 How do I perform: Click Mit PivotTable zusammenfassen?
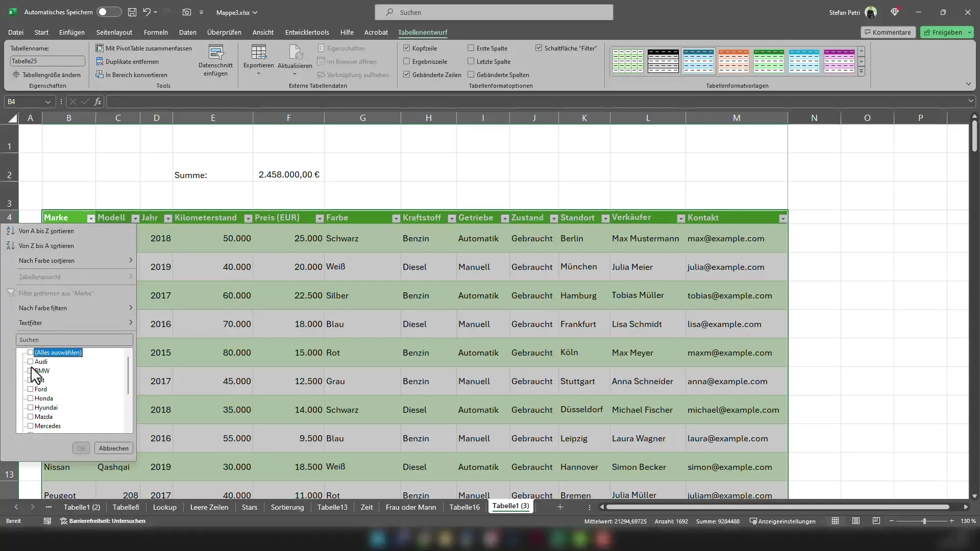click(x=144, y=48)
